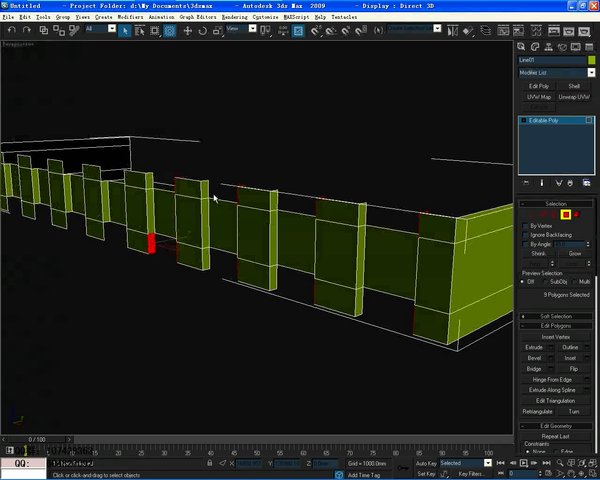Open the Modifiers menu

click(130, 17)
